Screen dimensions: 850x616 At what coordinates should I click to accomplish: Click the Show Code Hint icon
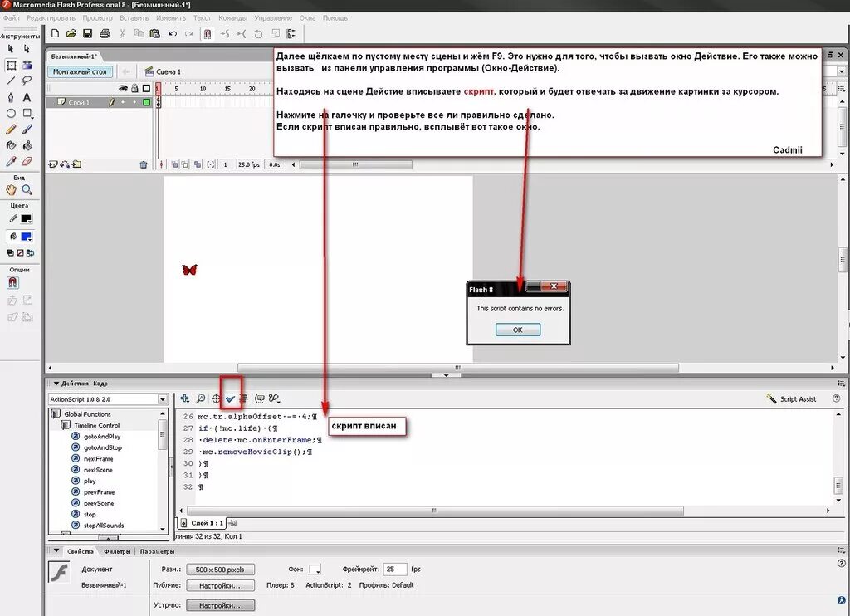[260, 398]
